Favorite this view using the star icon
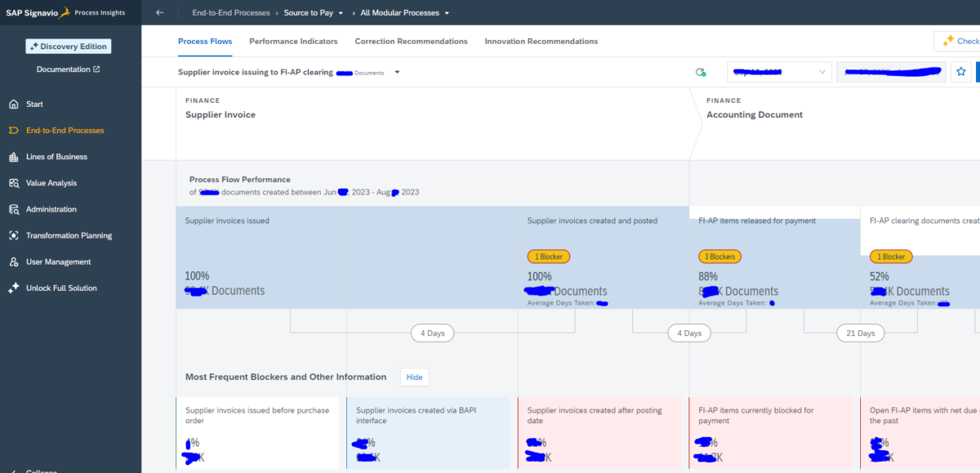Viewport: 980px width, 473px height. (961, 72)
